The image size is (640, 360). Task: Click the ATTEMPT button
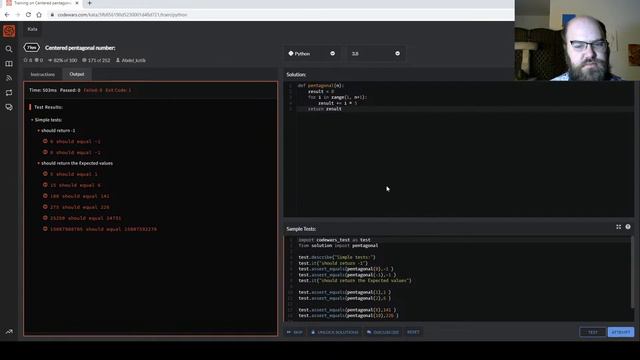click(x=621, y=332)
